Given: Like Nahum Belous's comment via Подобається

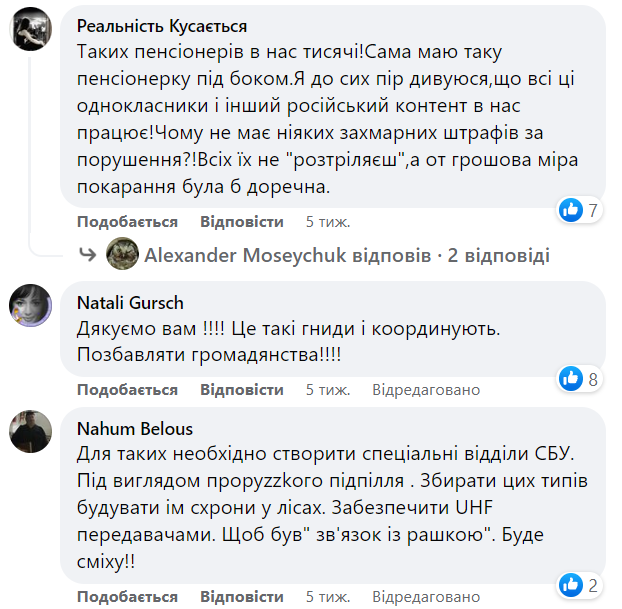Looking at the screenshot, I should click(127, 596).
